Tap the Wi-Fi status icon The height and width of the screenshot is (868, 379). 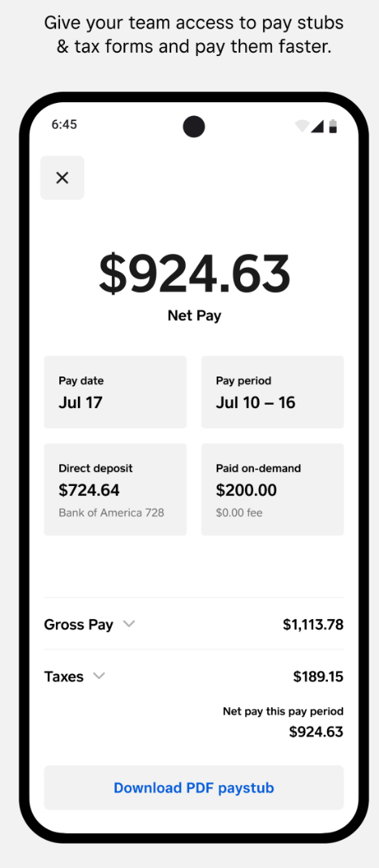click(301, 126)
